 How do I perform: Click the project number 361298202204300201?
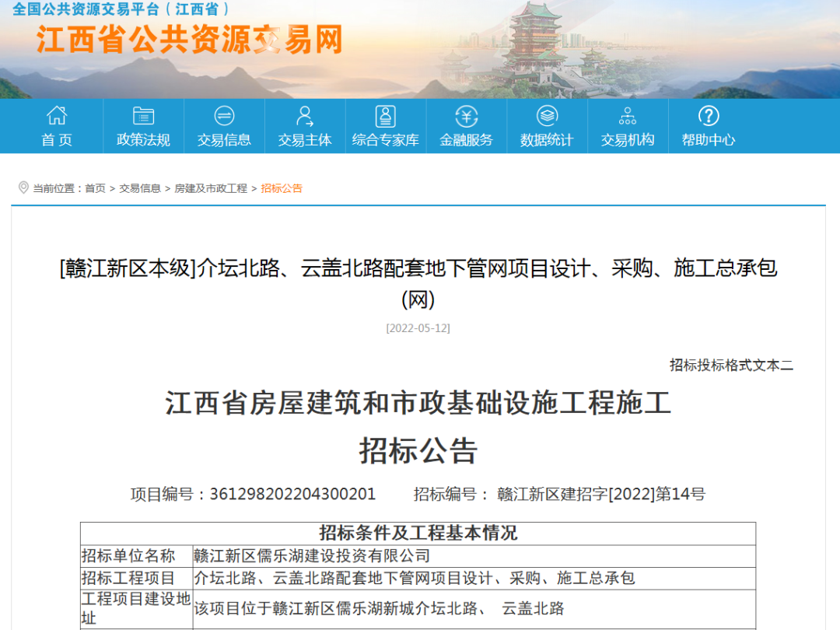(x=292, y=494)
